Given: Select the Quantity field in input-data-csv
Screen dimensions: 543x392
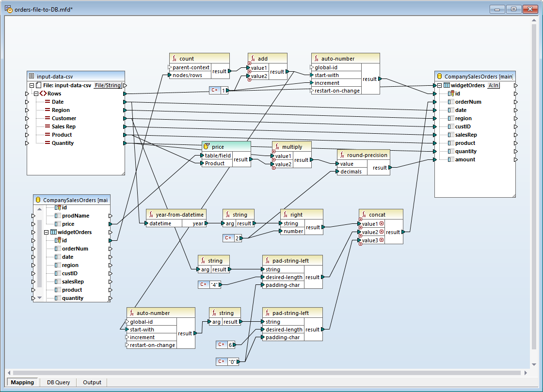Looking at the screenshot, I should [63, 143].
